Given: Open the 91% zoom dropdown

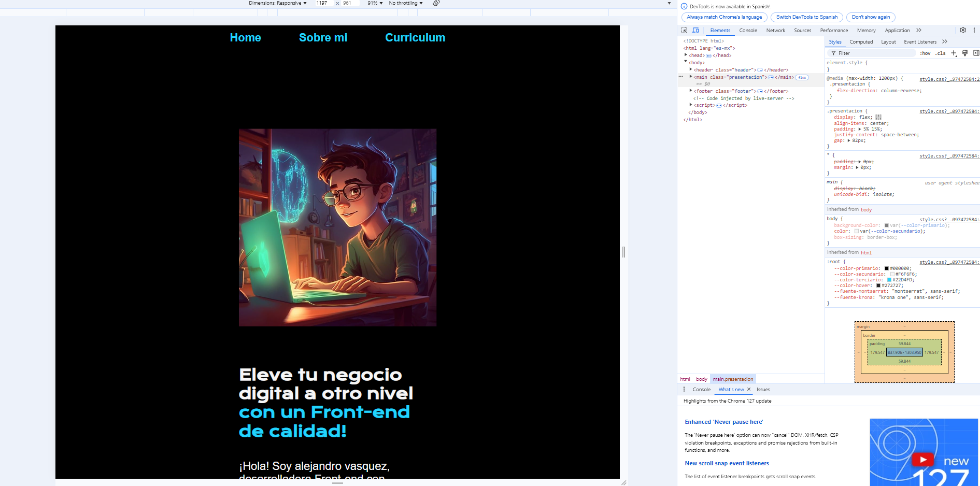Looking at the screenshot, I should pos(375,3).
